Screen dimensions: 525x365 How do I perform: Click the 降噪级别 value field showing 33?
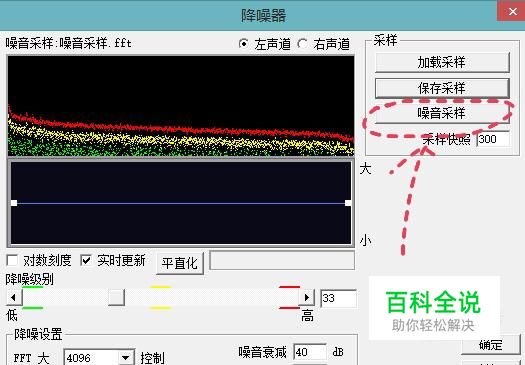click(338, 298)
